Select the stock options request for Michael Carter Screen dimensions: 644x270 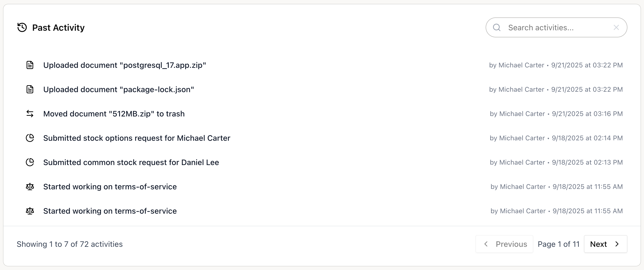point(137,138)
